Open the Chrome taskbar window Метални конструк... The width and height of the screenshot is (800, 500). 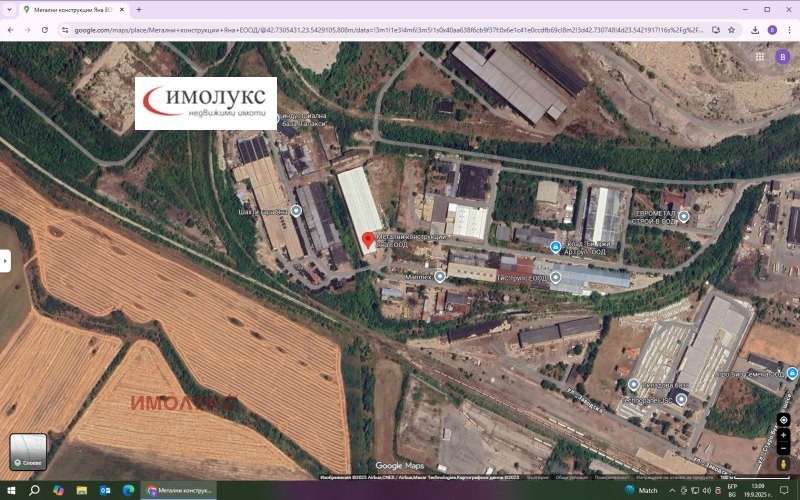[180, 490]
